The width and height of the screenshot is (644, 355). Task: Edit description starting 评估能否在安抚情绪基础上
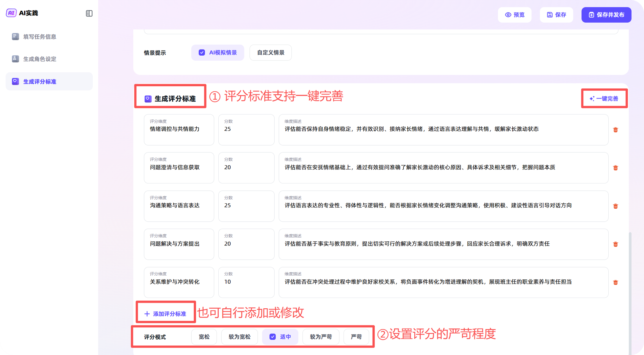[x=443, y=168]
